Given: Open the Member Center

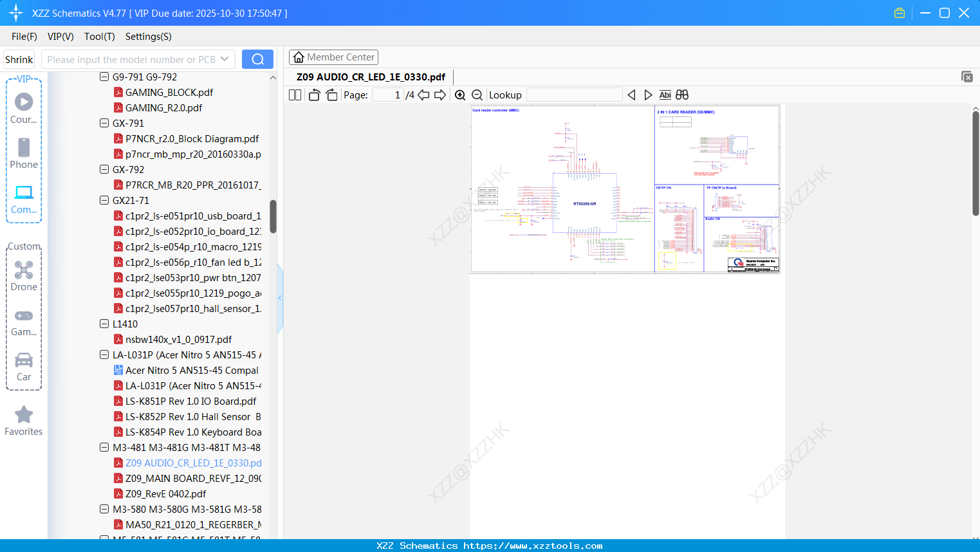Looking at the screenshot, I should click(333, 57).
